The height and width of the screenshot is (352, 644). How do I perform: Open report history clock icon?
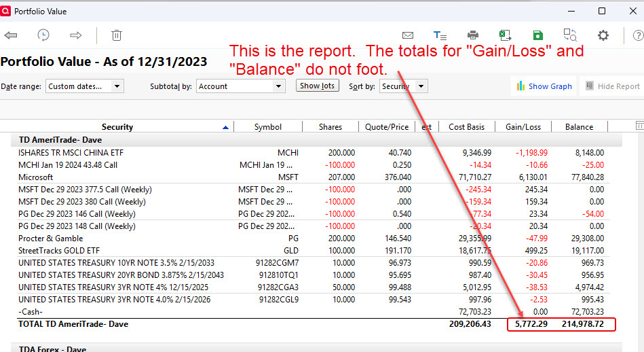(x=43, y=35)
